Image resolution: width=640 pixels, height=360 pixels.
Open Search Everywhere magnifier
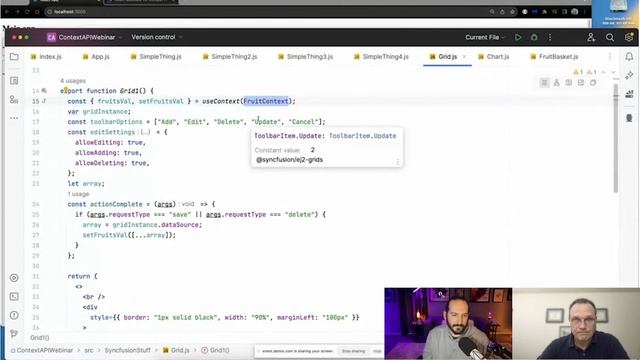click(610, 38)
